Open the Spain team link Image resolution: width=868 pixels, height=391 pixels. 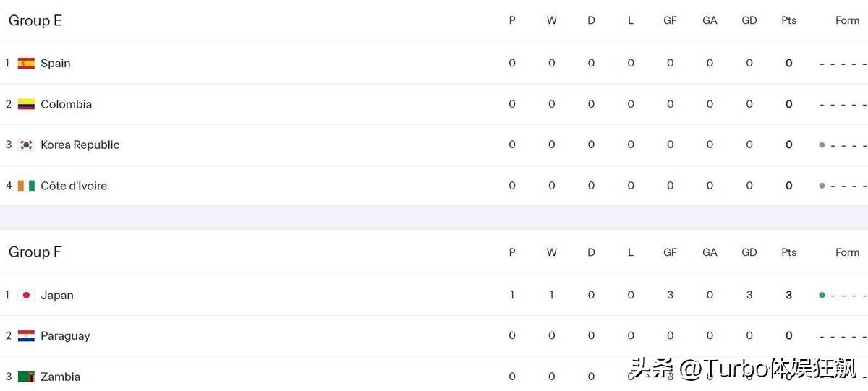click(x=55, y=63)
